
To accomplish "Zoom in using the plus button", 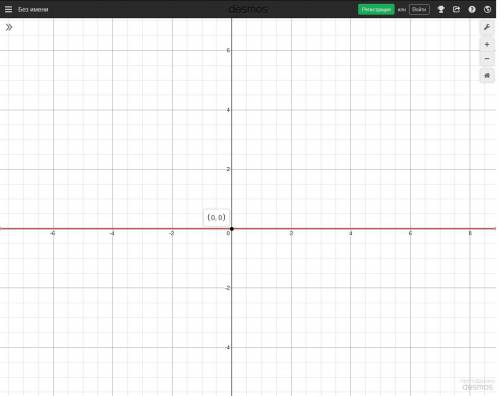I will (x=487, y=44).
